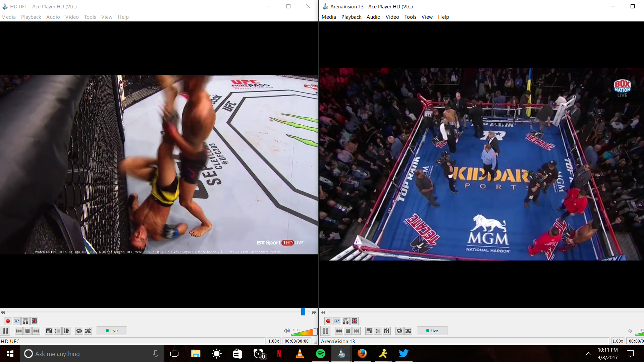Click record button in HD UFC window

pos(8,321)
